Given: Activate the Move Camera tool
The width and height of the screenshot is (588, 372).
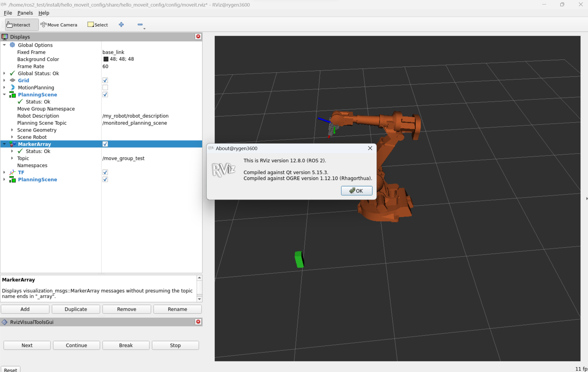Looking at the screenshot, I should coord(59,25).
